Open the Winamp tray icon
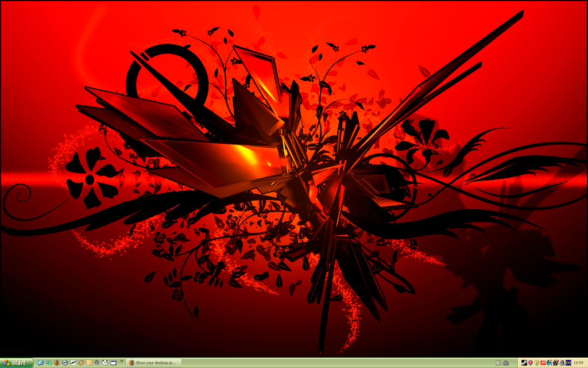Screen dimensions: 588x368 (x=556, y=363)
